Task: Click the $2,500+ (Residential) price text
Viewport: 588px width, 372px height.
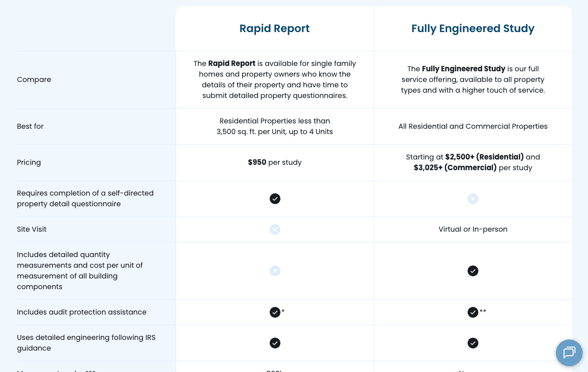Action: [484, 157]
